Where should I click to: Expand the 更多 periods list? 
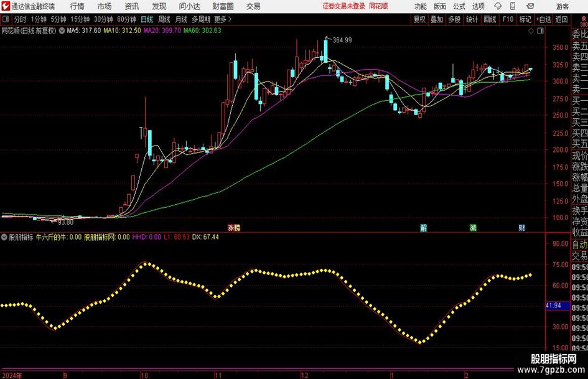tap(223, 19)
